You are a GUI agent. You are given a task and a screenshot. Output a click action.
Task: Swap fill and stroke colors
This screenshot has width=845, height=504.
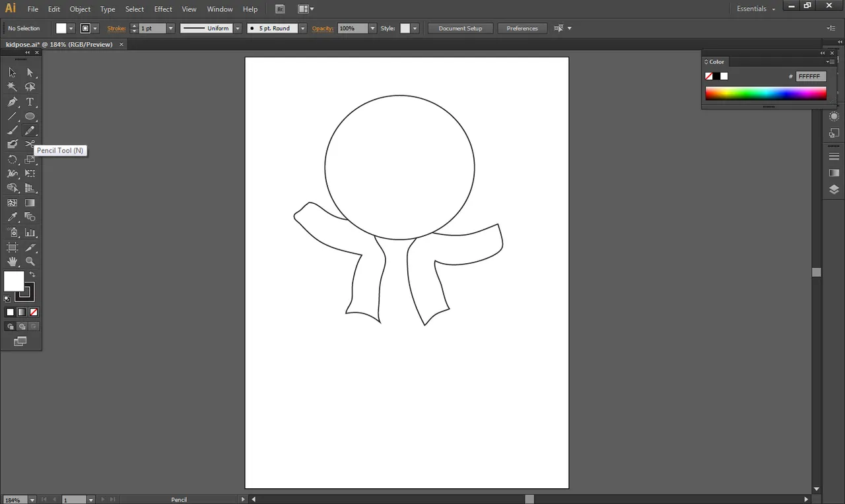[x=32, y=274]
